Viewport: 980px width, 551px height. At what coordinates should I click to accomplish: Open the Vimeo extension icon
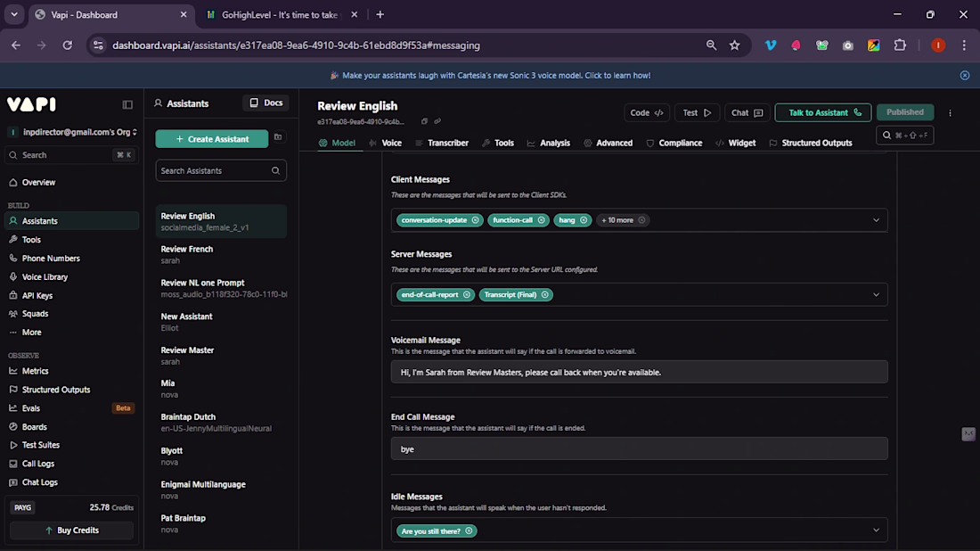coord(771,45)
